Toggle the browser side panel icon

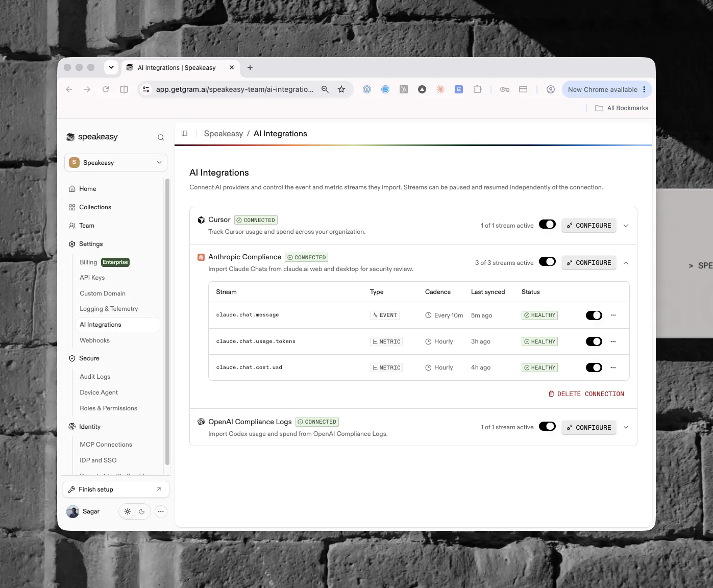click(x=124, y=89)
